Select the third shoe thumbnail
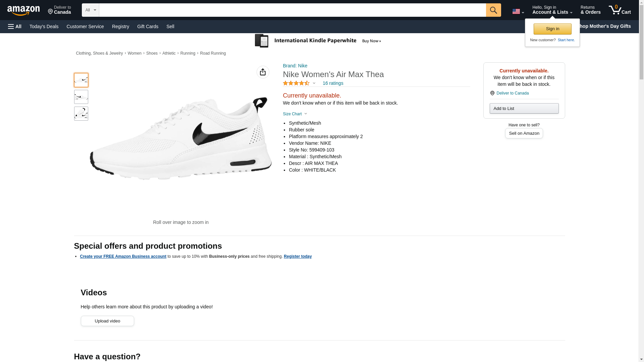644x362 pixels. (81, 114)
